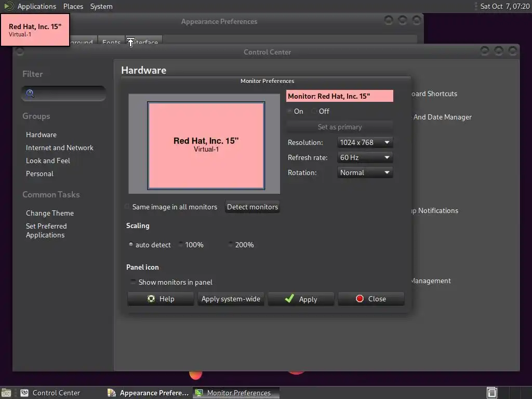
Task: Switch to Monitor Preferences in taskbar
Action: pos(236,393)
